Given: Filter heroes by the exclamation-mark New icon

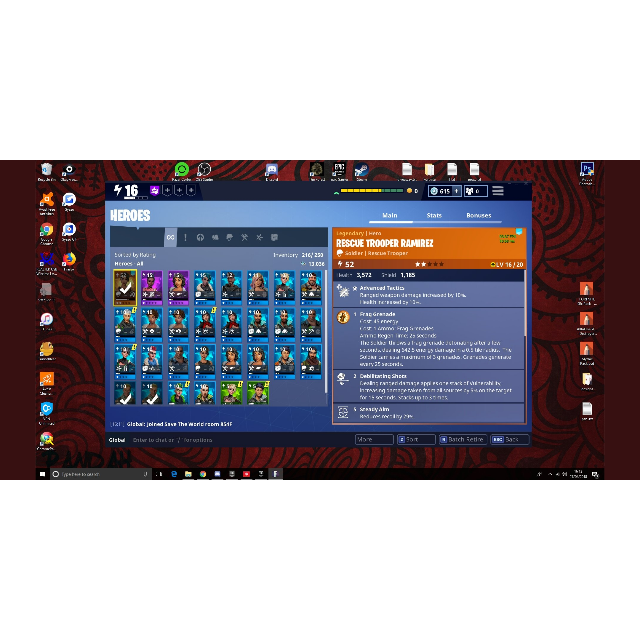Looking at the screenshot, I should coord(185,237).
